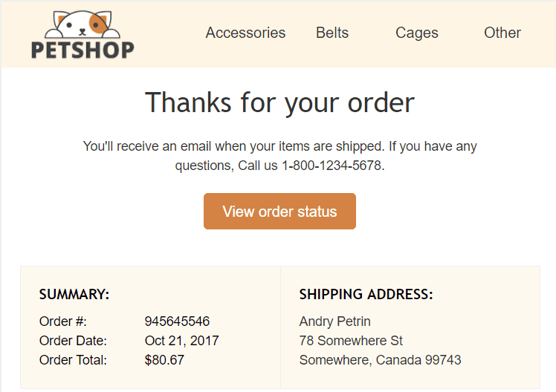The width and height of the screenshot is (556, 392).
Task: Click the Order Total label
Action: click(x=73, y=360)
